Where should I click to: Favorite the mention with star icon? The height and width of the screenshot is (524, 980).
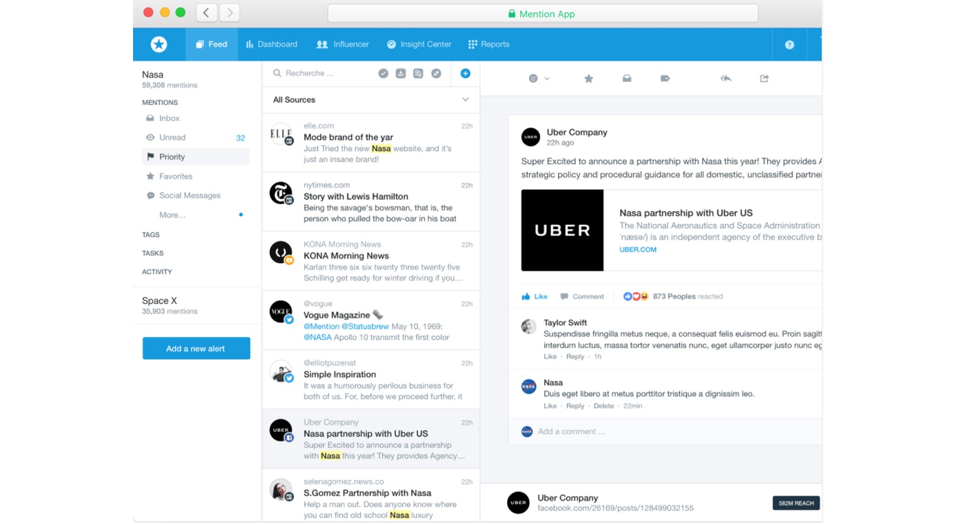click(589, 78)
